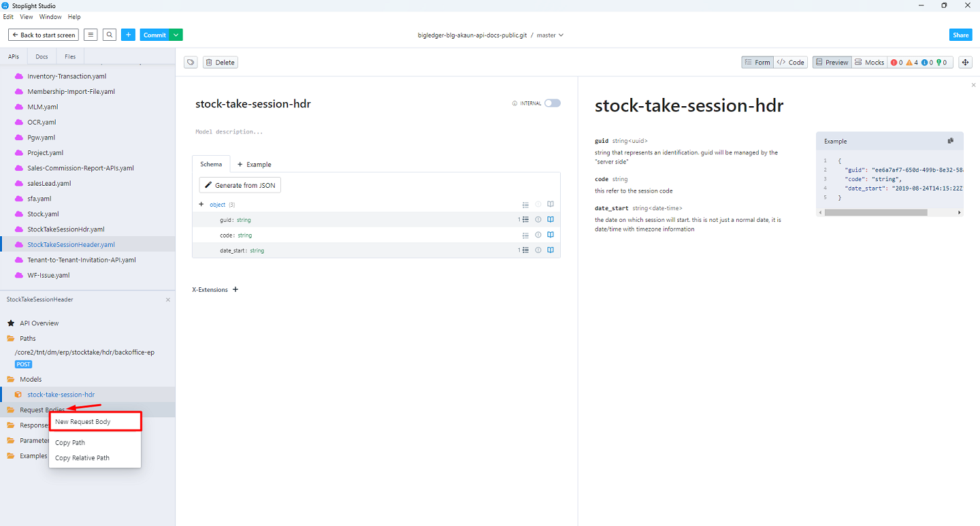Click the fullscreen move-arrows icon

(965, 63)
